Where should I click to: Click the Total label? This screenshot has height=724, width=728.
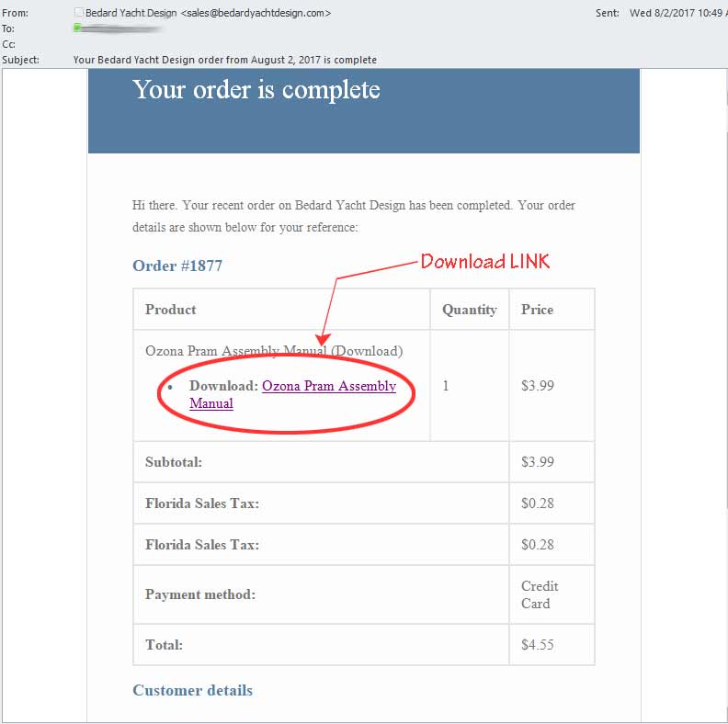[x=164, y=645]
